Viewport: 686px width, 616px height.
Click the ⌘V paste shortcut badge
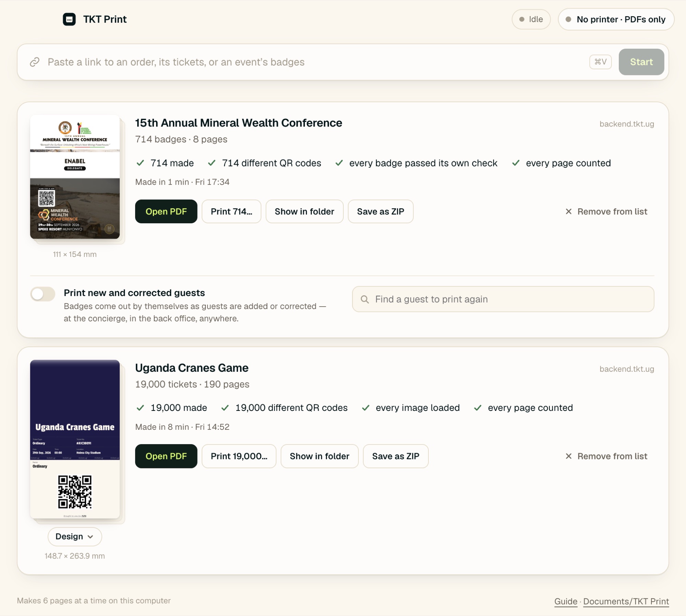pos(600,62)
